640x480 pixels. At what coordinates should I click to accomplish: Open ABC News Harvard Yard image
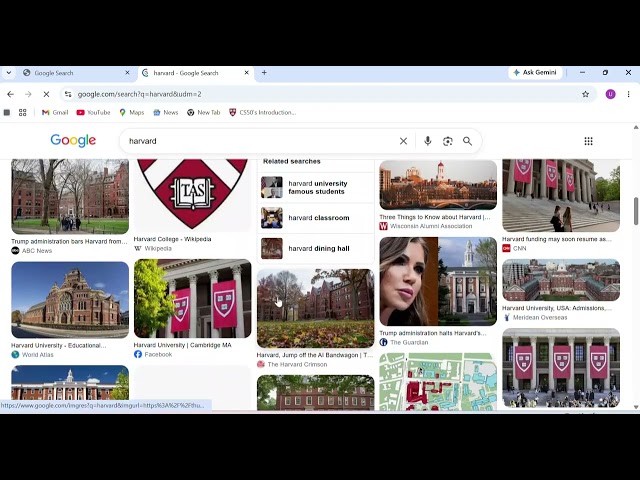[x=70, y=196]
